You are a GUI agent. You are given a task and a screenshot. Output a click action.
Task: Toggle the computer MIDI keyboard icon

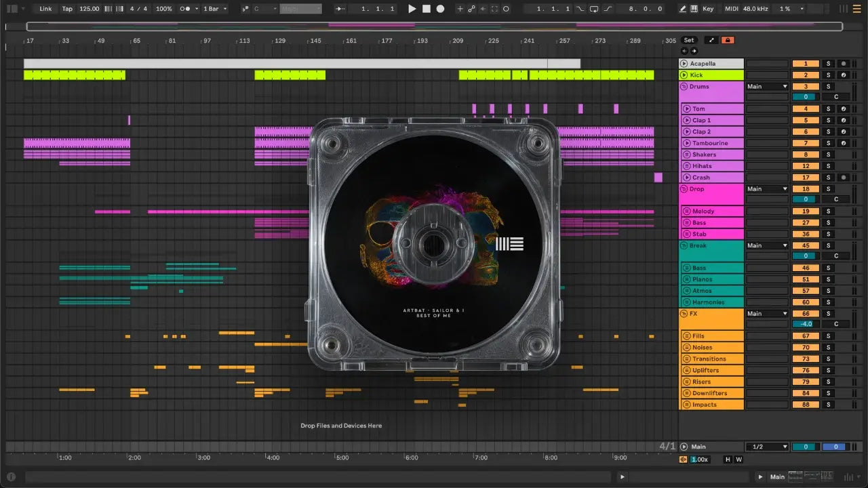694,9
